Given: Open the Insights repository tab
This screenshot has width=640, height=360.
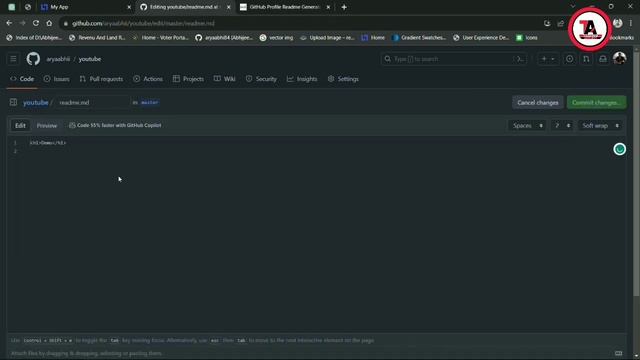Looking at the screenshot, I should (302, 79).
